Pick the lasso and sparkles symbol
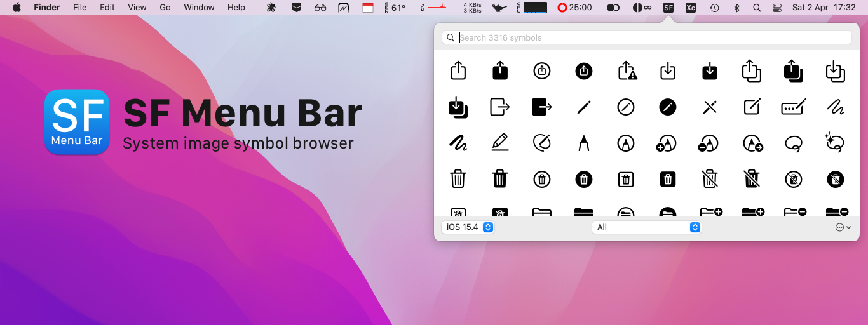 tap(834, 143)
